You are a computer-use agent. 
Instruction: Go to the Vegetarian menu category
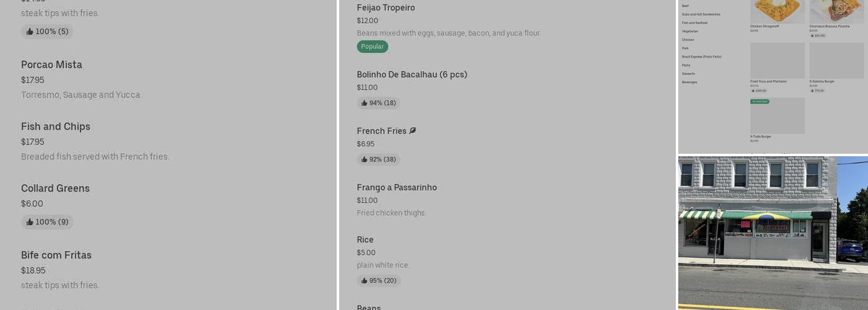[690, 31]
